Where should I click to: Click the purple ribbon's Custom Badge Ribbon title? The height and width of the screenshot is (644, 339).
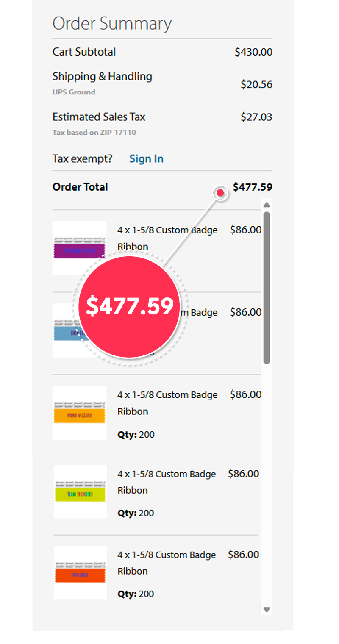tap(167, 238)
